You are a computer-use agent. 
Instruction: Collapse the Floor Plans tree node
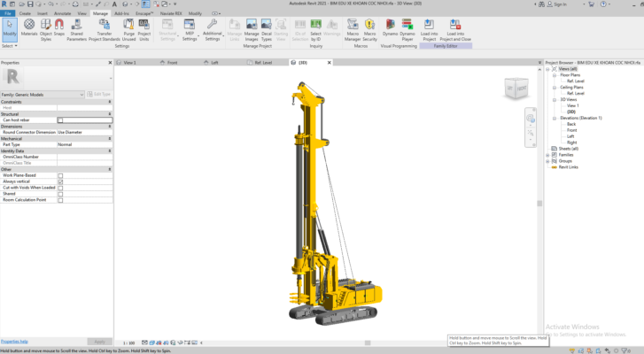coord(555,75)
